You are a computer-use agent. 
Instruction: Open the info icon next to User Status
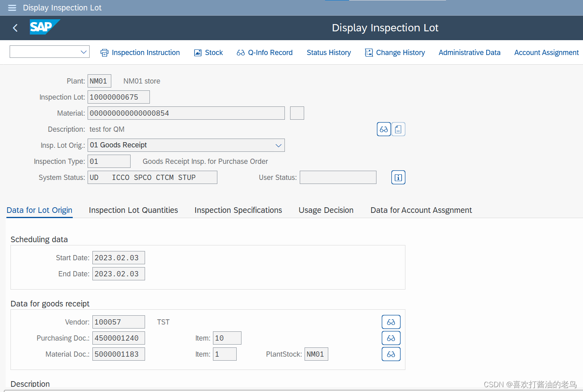coord(398,177)
